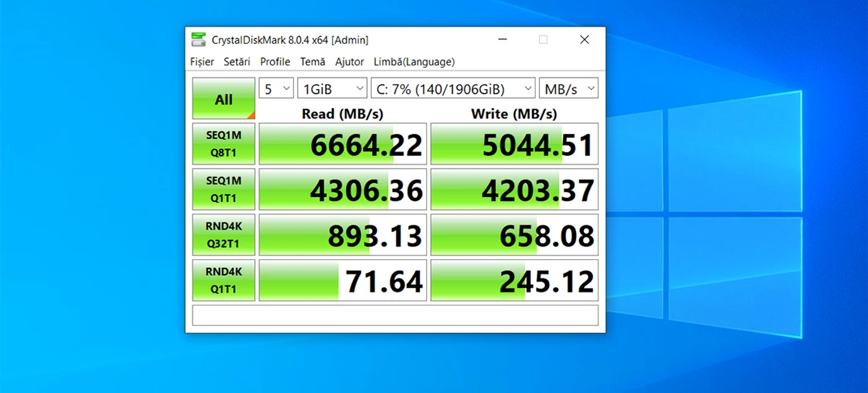The image size is (868, 393).
Task: Open the Limbă(Language) menu
Action: pyautogui.click(x=414, y=62)
